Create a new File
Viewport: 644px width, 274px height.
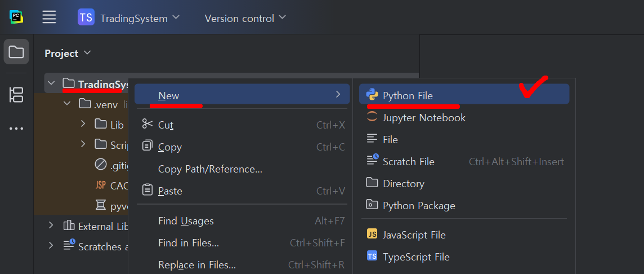[464, 139]
